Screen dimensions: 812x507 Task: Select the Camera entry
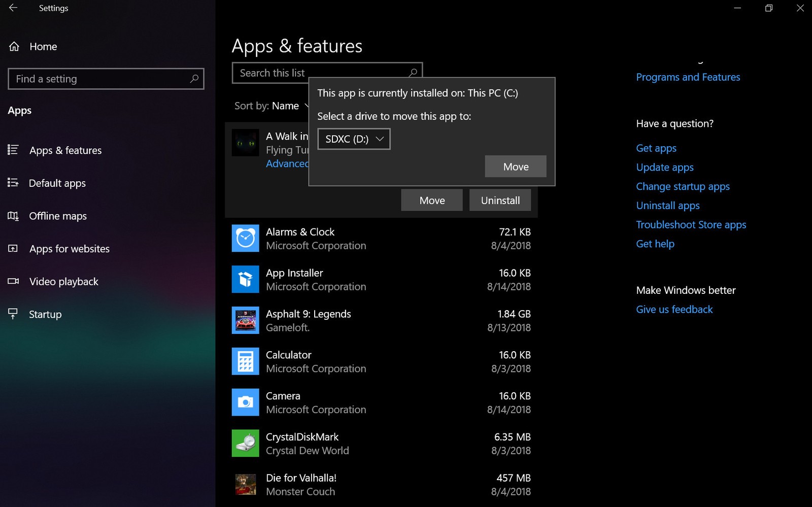(381, 403)
